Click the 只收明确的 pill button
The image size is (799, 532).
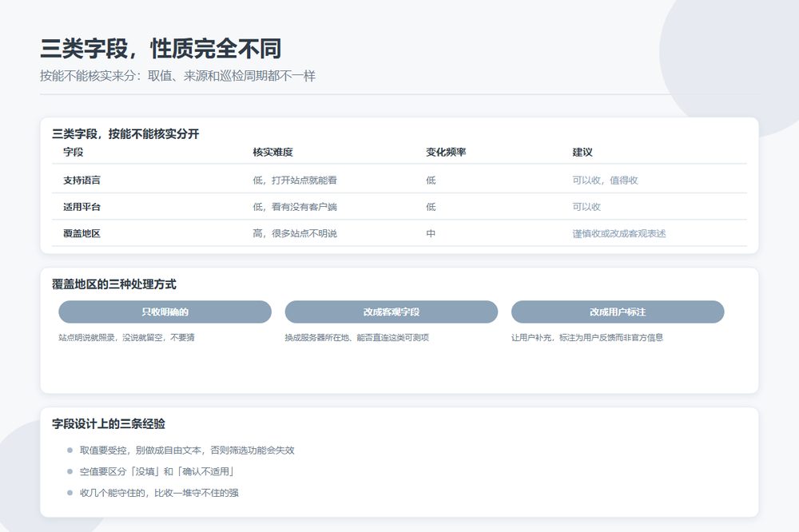165,312
